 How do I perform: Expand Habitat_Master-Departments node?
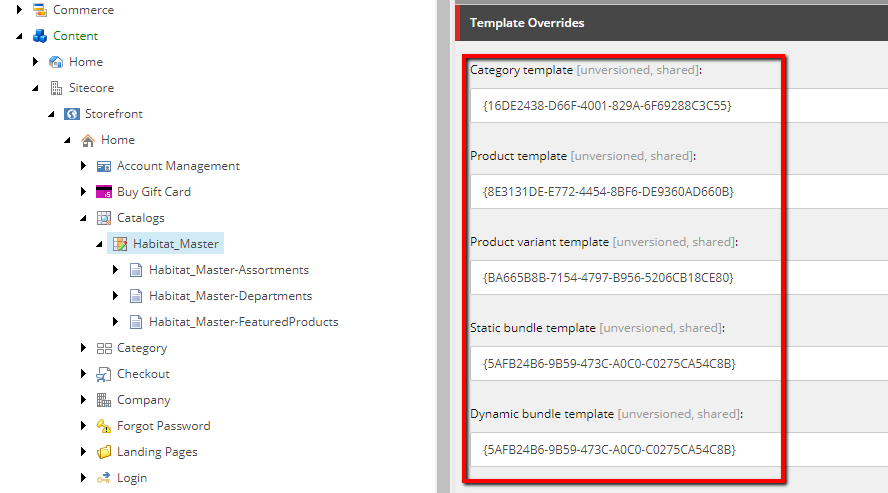click(x=116, y=295)
